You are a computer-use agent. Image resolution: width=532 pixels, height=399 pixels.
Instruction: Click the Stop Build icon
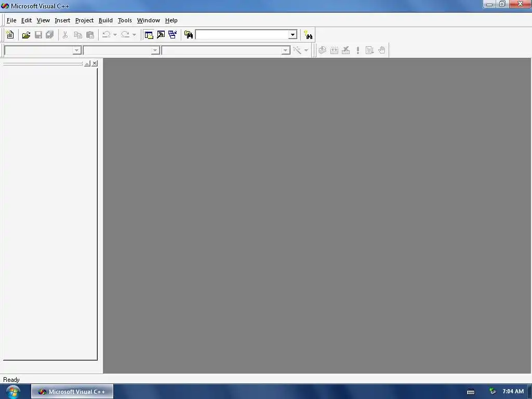click(x=345, y=50)
